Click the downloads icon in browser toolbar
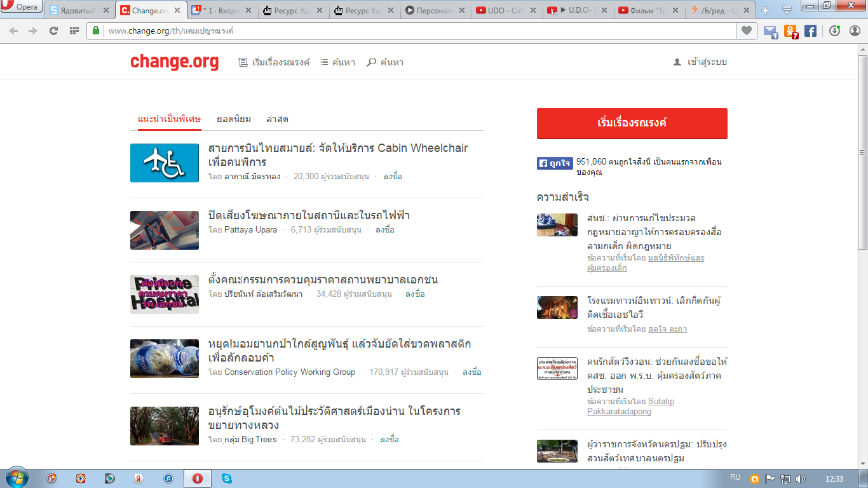This screenshot has height=488, width=868. [x=834, y=30]
